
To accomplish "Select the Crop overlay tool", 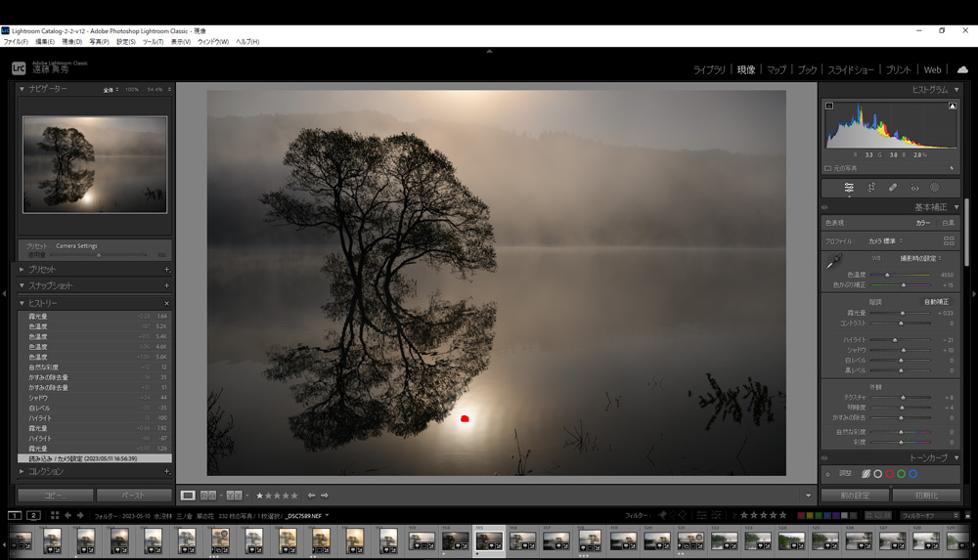I will tap(871, 188).
